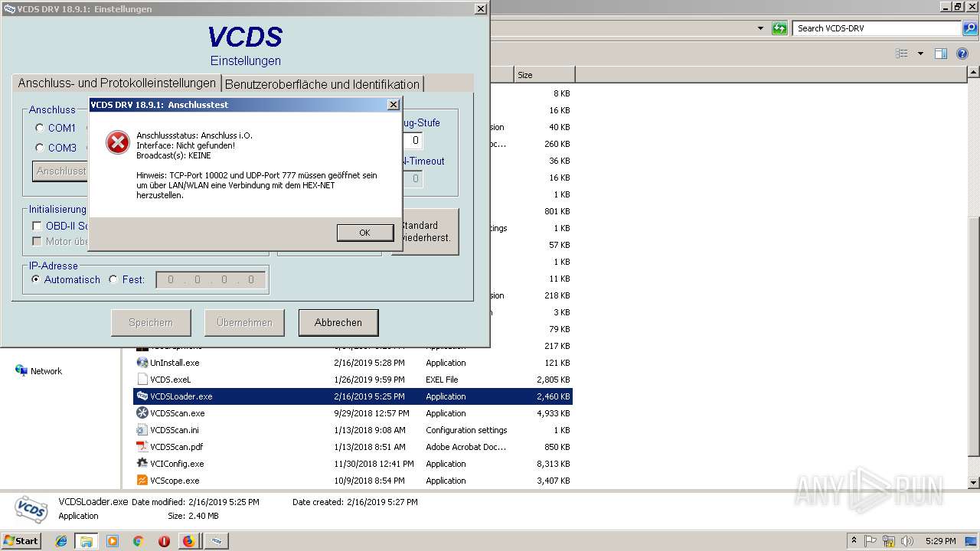The height and width of the screenshot is (551, 980).
Task: Click the Abbrechen button
Action: coord(338,323)
